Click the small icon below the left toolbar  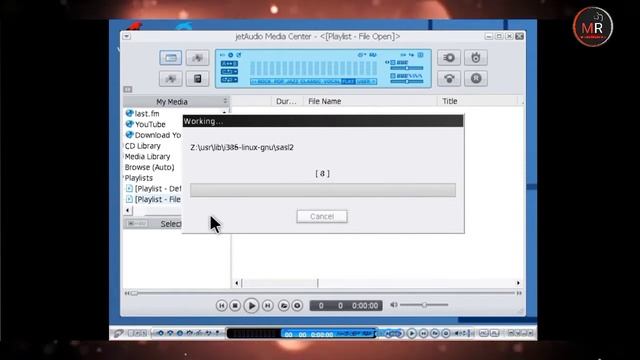(128, 89)
